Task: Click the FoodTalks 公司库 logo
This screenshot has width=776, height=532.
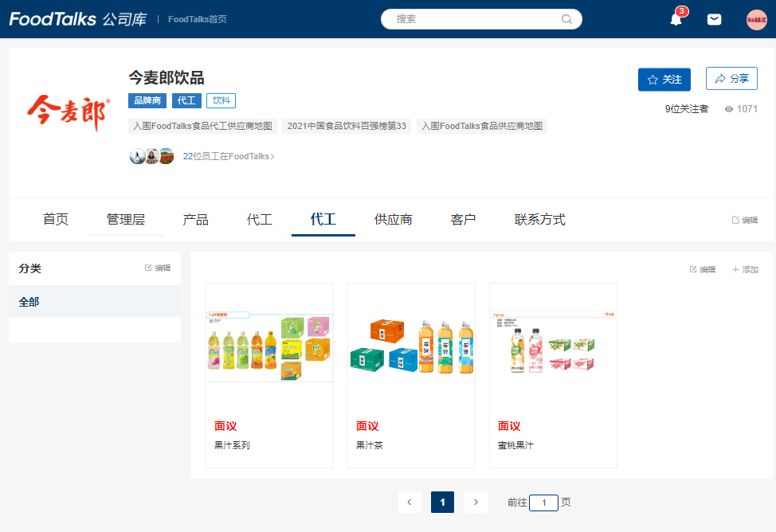Action: point(78,19)
